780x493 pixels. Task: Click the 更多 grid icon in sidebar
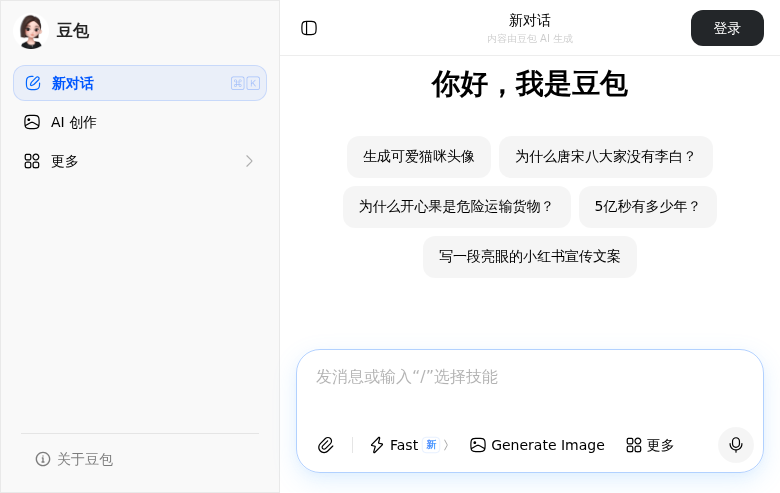(x=32, y=161)
